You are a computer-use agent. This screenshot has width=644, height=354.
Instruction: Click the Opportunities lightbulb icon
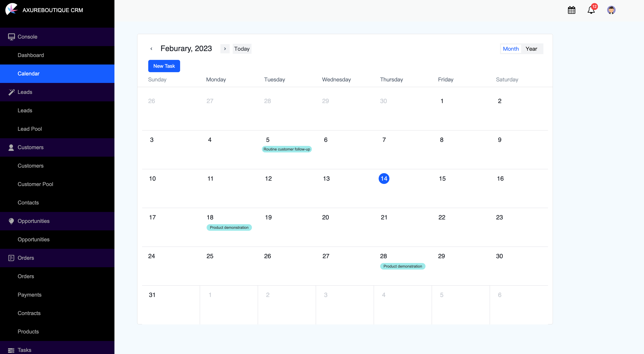[11, 221]
